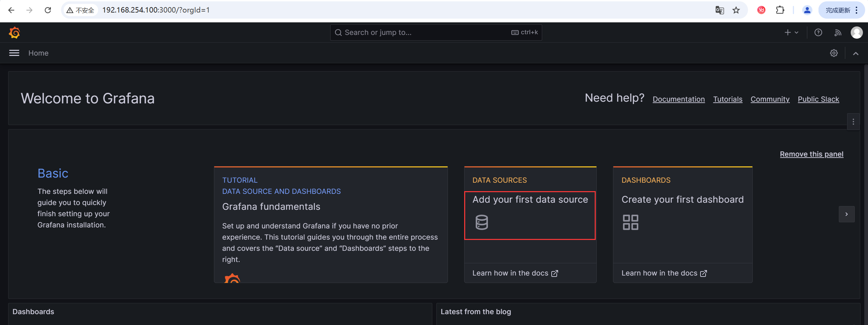Open the Community link
The image size is (868, 325).
[770, 99]
